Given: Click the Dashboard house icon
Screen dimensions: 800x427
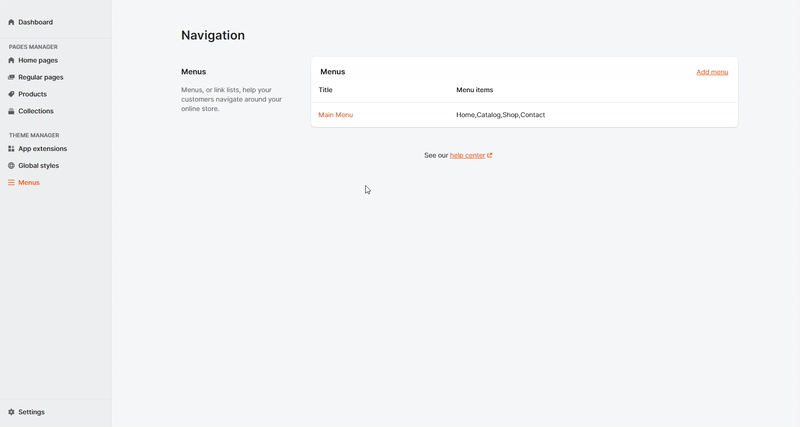Looking at the screenshot, I should (x=11, y=22).
